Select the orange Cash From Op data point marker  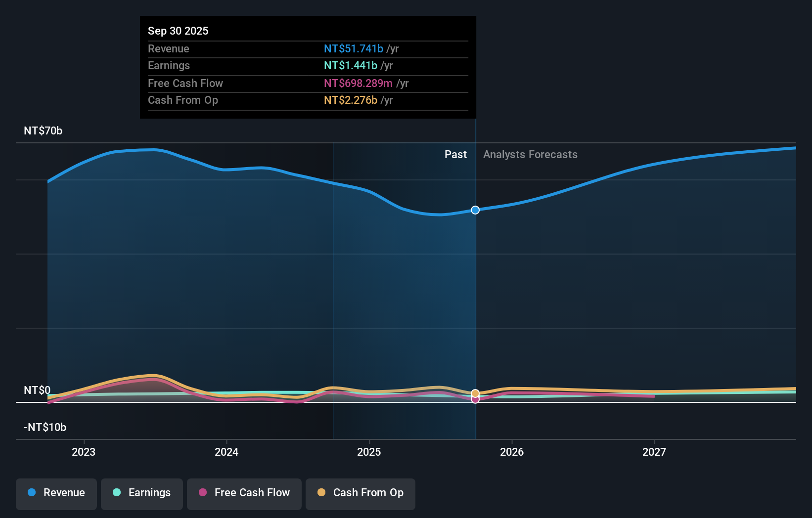(475, 393)
